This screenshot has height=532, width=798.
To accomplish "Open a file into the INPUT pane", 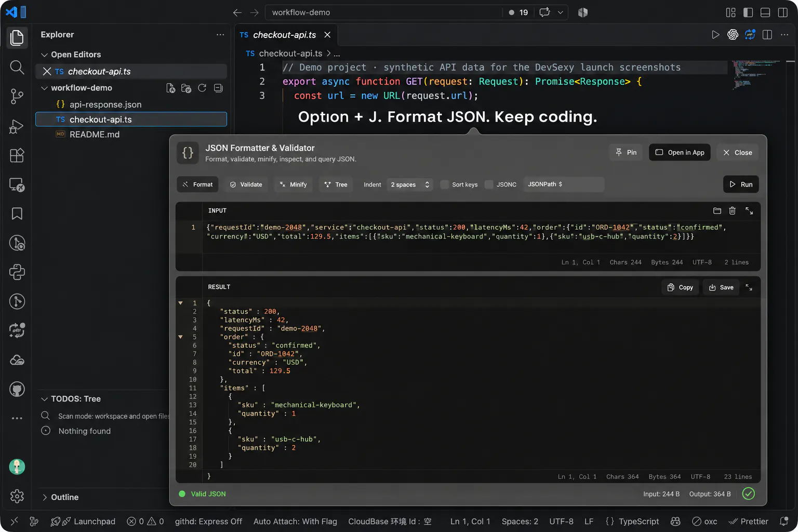I will (717, 210).
